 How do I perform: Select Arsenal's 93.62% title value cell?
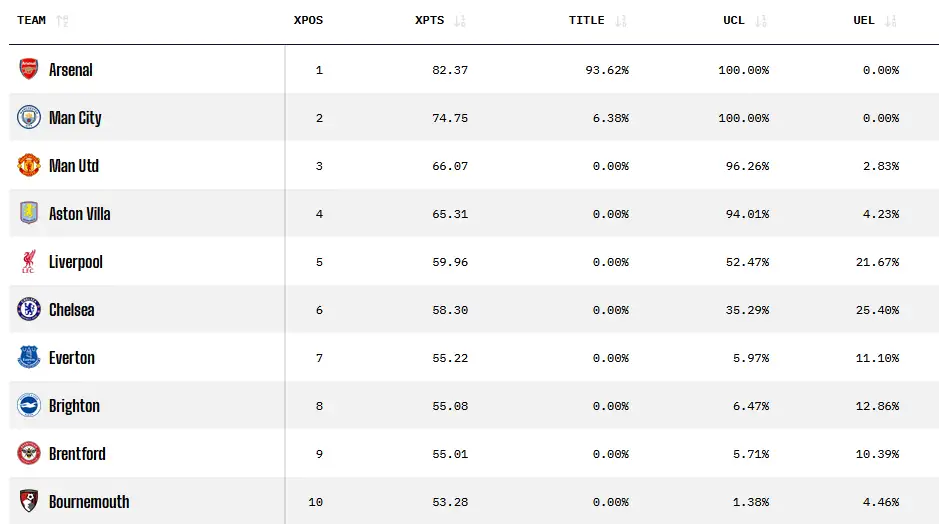coord(607,70)
